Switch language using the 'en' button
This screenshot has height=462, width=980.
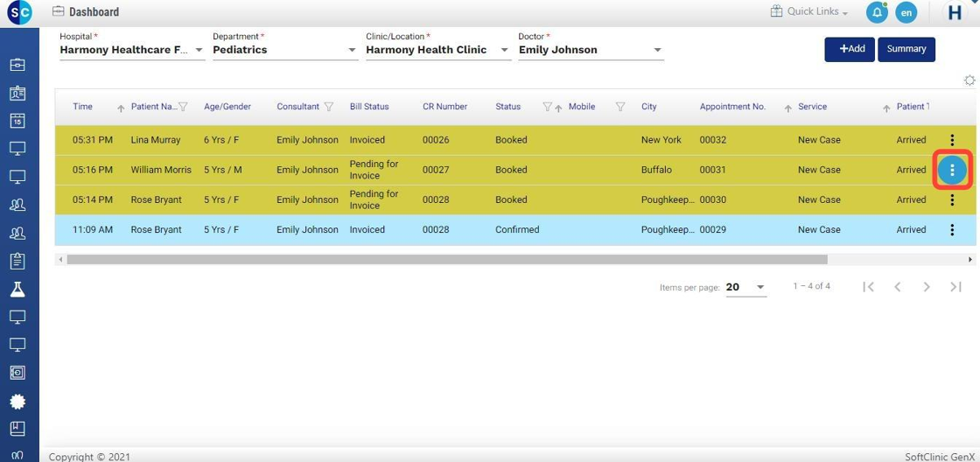(x=906, y=12)
